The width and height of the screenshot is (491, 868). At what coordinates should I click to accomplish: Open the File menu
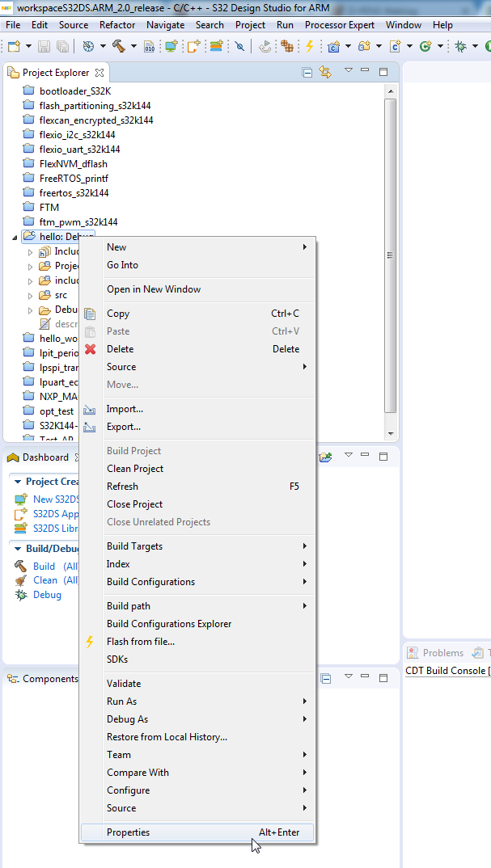click(13, 25)
